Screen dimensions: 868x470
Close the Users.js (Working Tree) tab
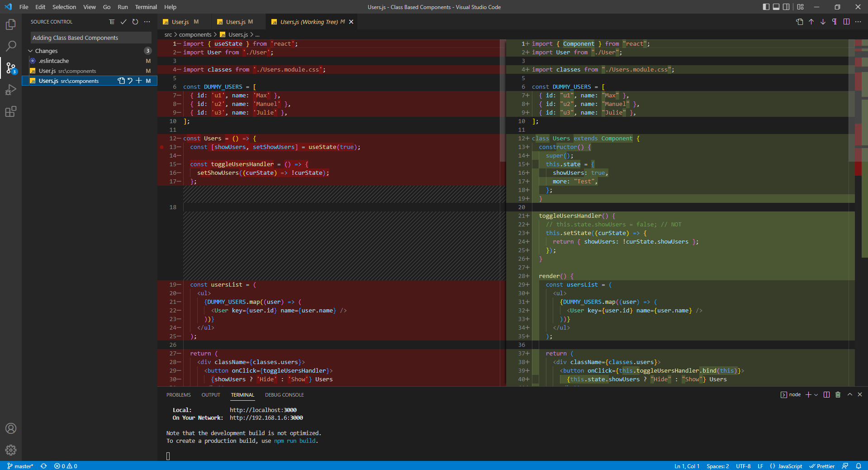[x=351, y=22]
